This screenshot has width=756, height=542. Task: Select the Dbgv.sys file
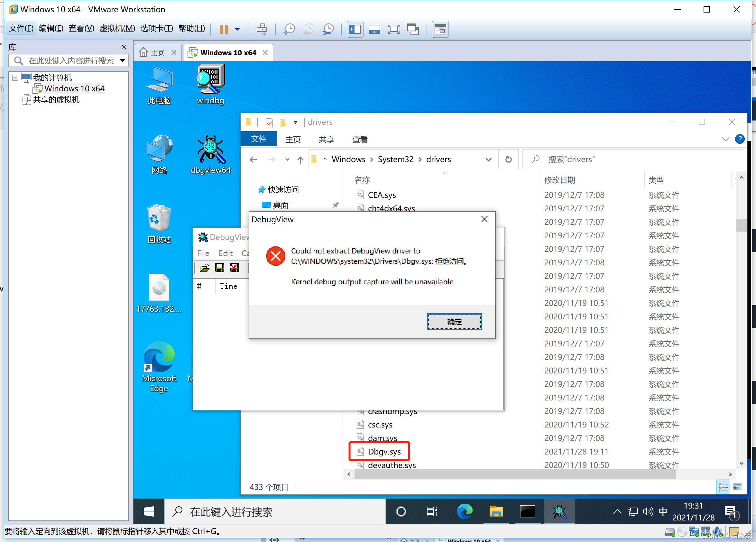(x=384, y=452)
